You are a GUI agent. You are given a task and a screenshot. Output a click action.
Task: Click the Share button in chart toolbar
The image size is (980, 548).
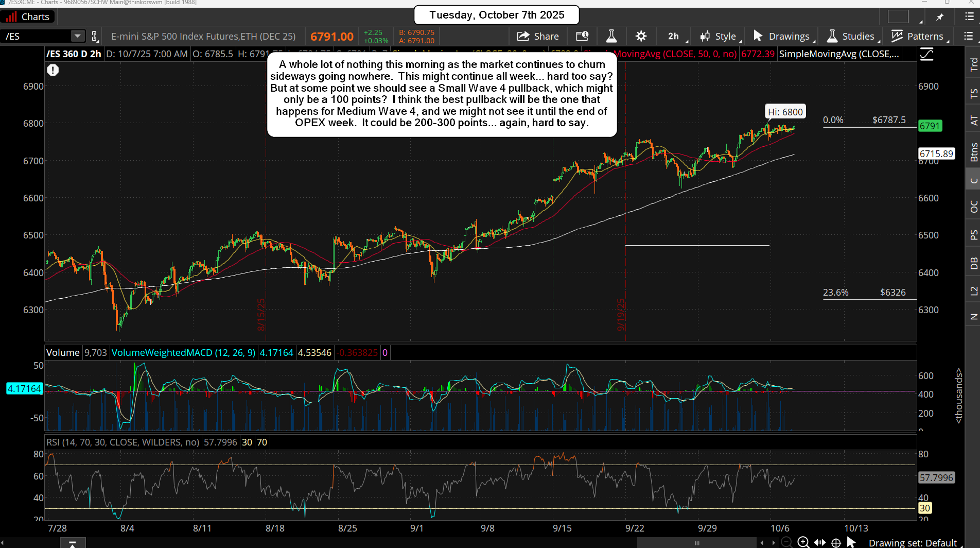click(538, 36)
